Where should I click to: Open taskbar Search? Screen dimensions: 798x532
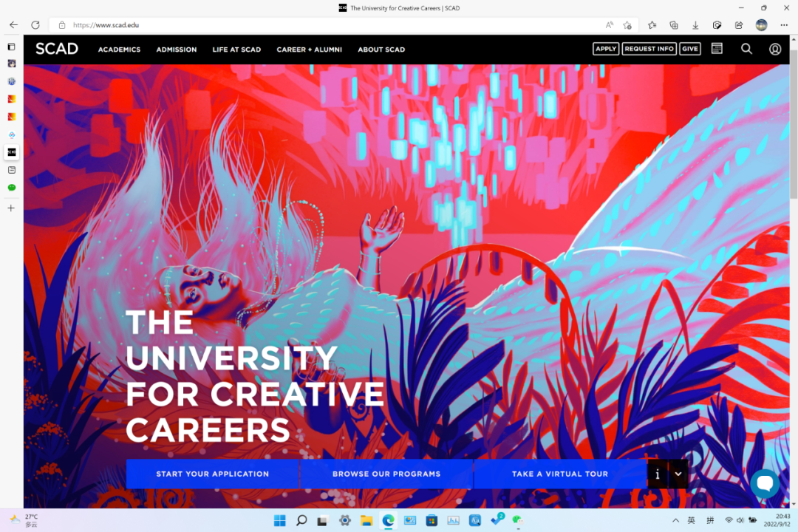(x=301, y=520)
